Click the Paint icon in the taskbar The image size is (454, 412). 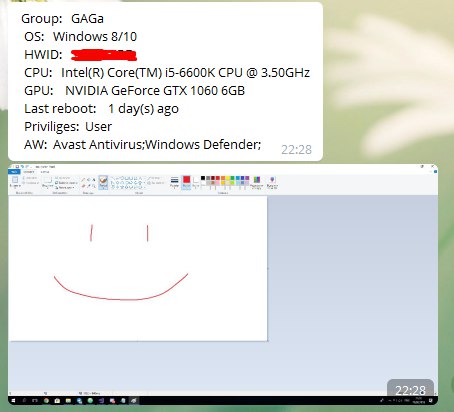[x=133, y=400]
